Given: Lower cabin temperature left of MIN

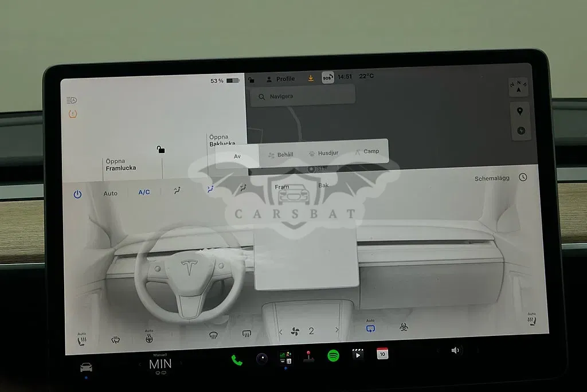Looking at the screenshot, I should coord(140,364).
